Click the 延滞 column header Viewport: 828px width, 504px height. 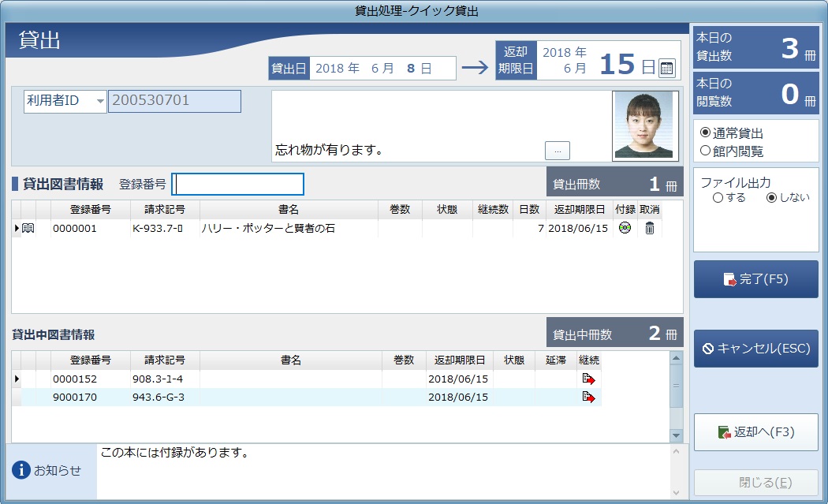pos(555,360)
